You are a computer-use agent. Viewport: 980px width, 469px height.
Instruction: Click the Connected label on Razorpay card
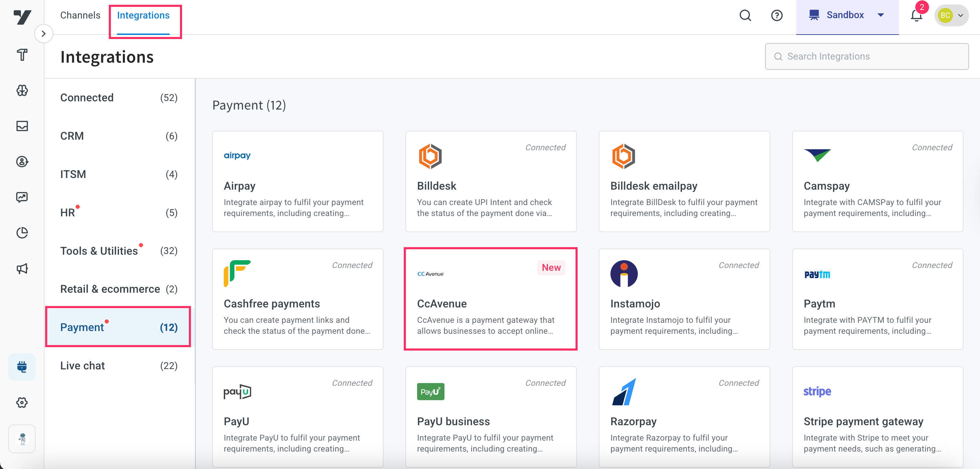pyautogui.click(x=738, y=383)
